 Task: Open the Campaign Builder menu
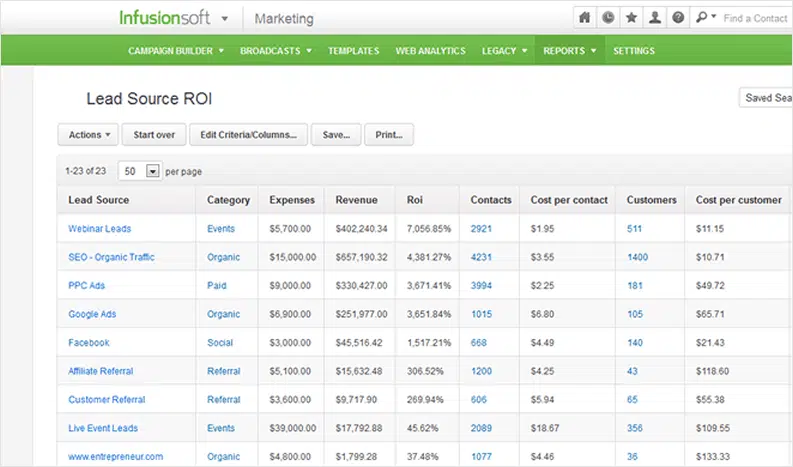click(175, 50)
